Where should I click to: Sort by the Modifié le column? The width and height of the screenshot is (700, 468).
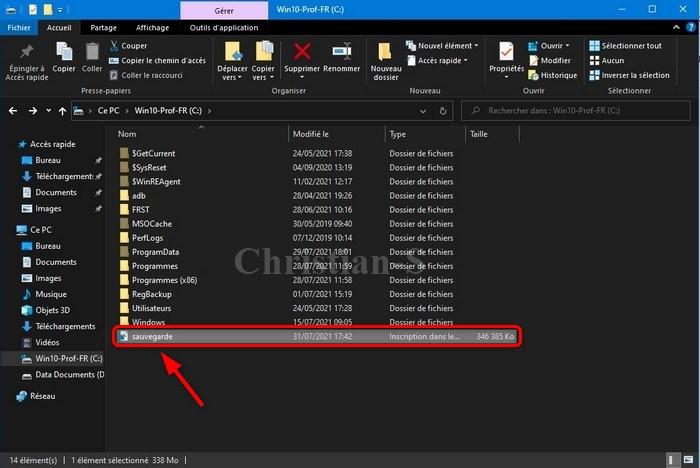[311, 134]
